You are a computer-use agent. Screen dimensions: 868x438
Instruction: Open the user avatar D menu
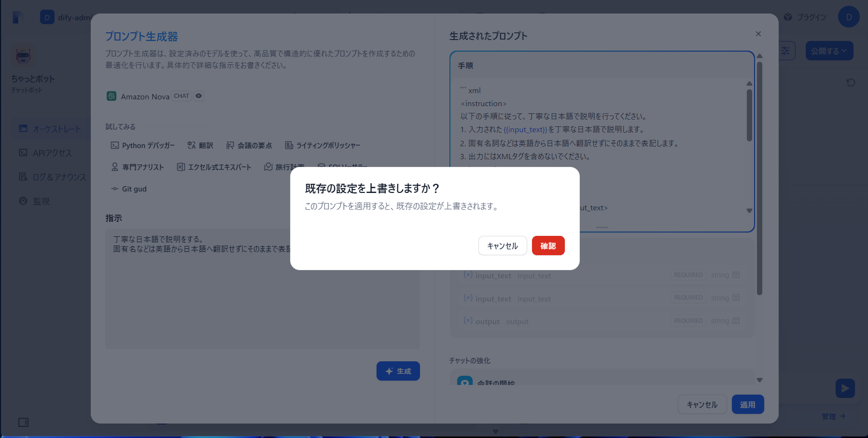click(x=849, y=17)
